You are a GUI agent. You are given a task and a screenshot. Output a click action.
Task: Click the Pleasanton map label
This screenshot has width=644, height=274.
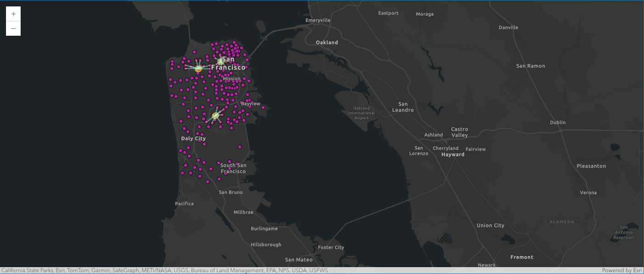click(x=591, y=166)
